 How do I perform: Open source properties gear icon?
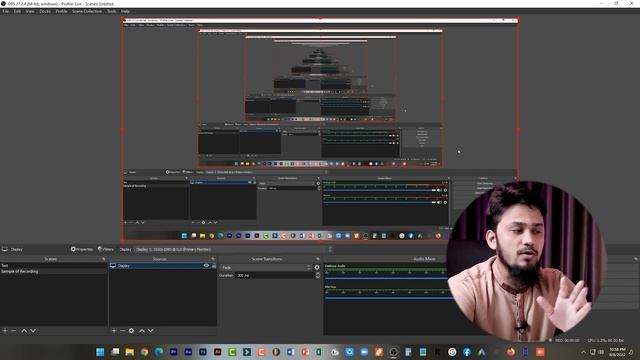[131, 331]
